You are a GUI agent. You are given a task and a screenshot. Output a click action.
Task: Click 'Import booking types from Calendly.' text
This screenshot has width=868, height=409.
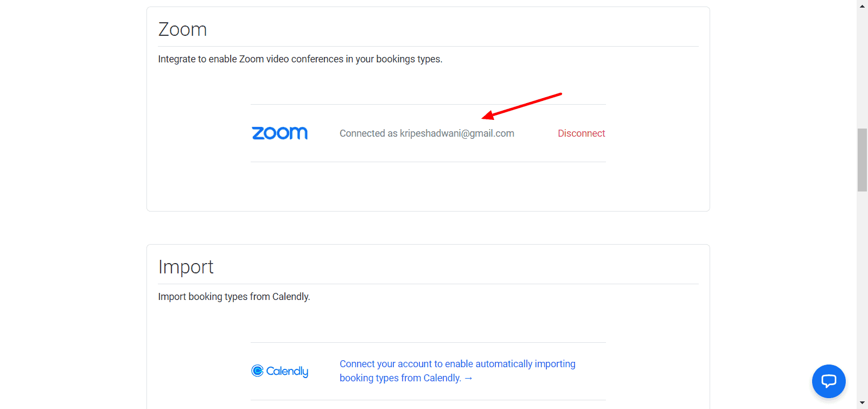(234, 297)
